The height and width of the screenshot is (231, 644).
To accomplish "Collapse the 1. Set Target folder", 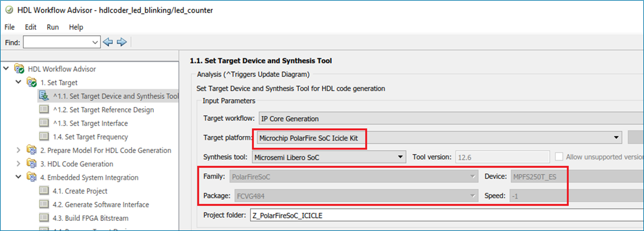I will coord(18,82).
